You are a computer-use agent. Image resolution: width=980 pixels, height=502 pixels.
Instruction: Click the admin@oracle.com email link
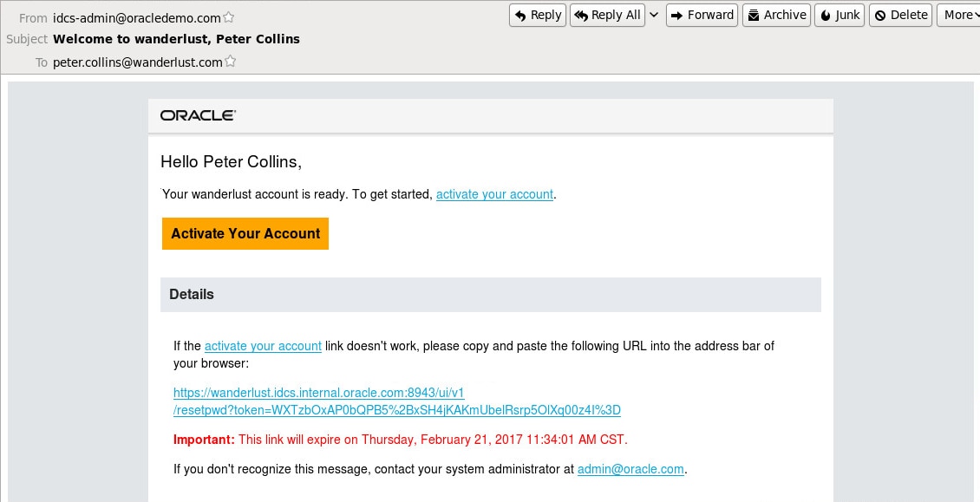(x=630, y=469)
